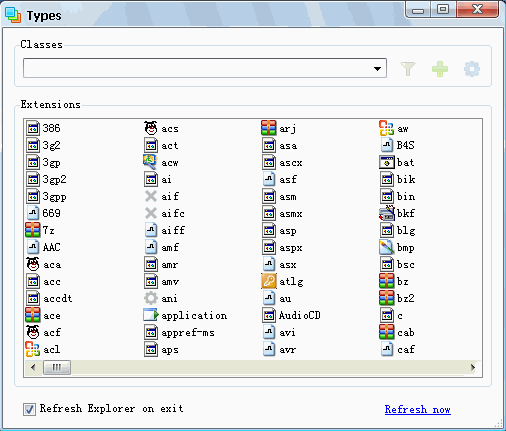Open the Classes dropdown arrow

point(377,69)
